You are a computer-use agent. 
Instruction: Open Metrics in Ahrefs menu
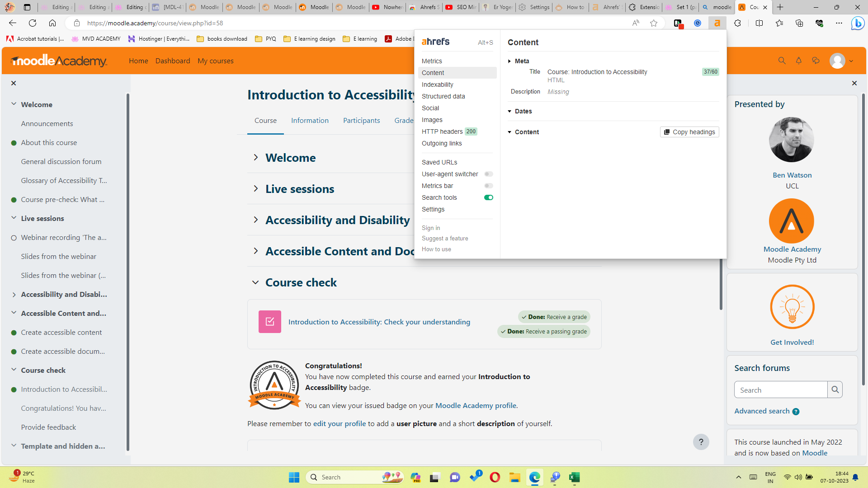tap(432, 61)
